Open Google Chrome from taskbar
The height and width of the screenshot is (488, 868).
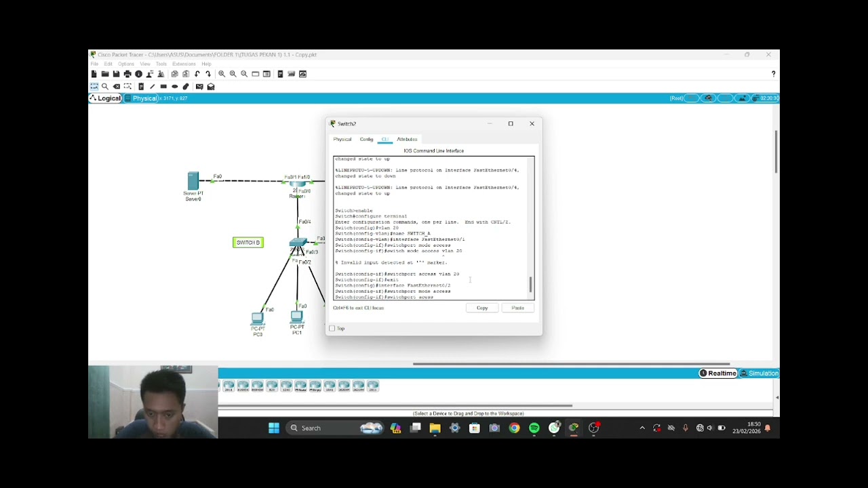tap(514, 428)
